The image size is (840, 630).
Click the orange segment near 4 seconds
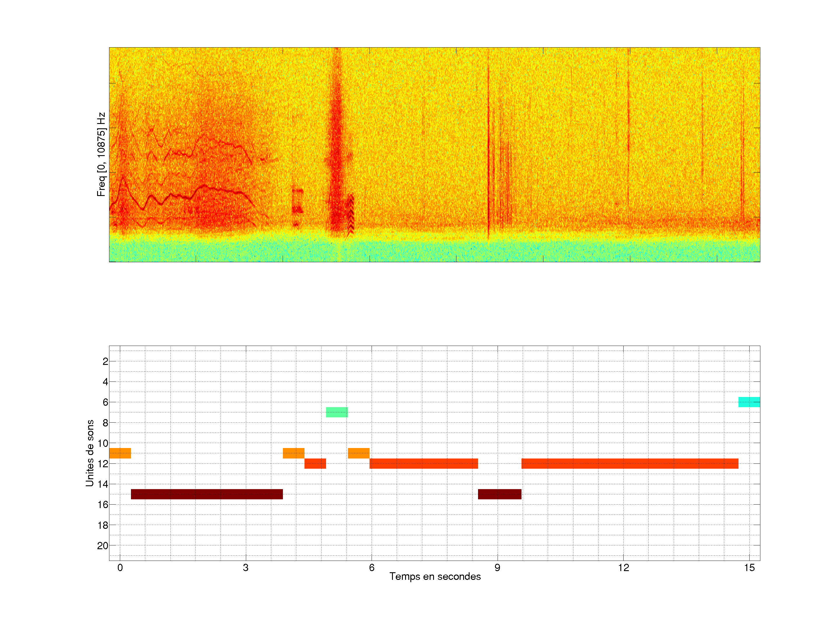(x=293, y=453)
